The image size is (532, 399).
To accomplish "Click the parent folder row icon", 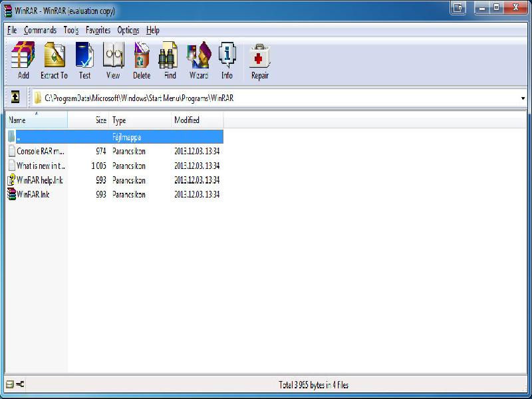I will [11, 136].
